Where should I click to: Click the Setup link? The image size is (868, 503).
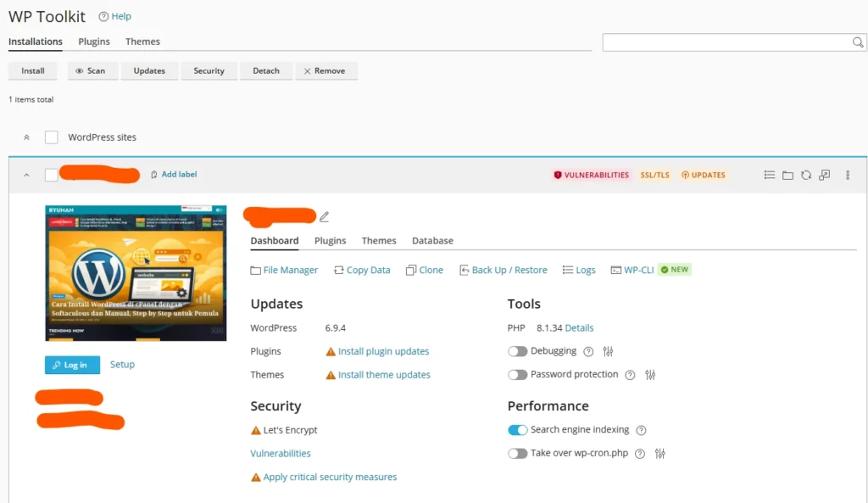[x=122, y=365]
